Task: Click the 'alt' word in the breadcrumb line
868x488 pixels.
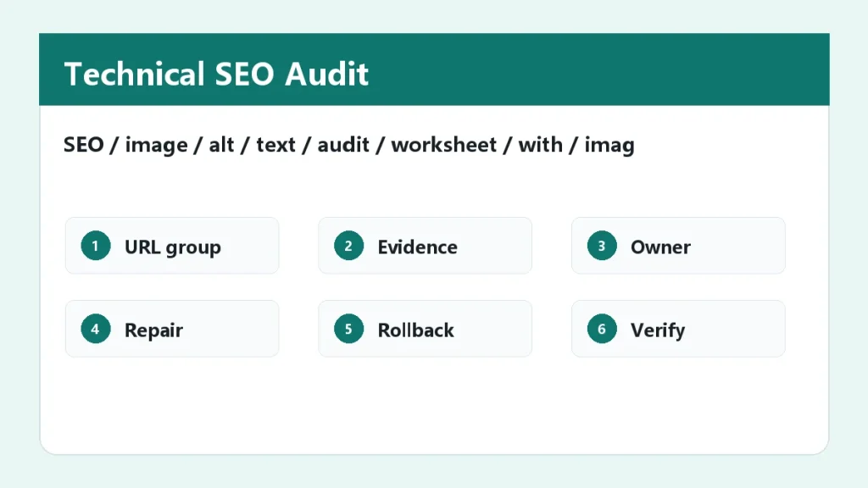Action: coord(221,145)
